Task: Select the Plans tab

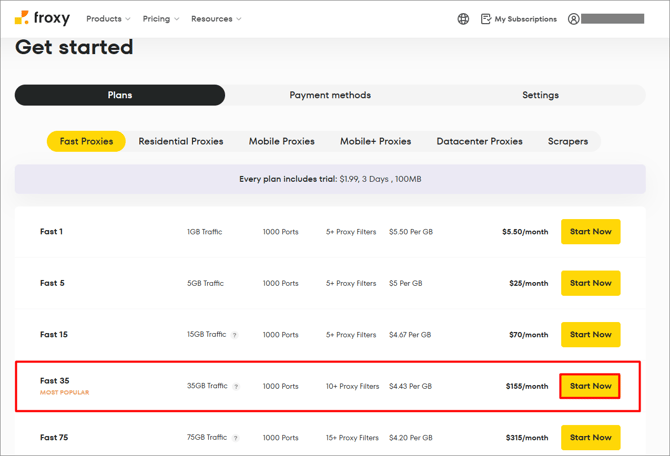Action: (120, 95)
